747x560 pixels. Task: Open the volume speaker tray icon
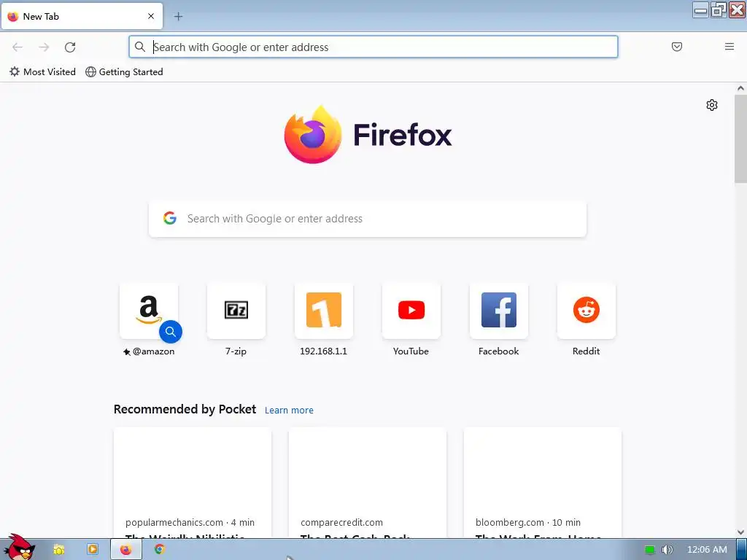point(667,550)
